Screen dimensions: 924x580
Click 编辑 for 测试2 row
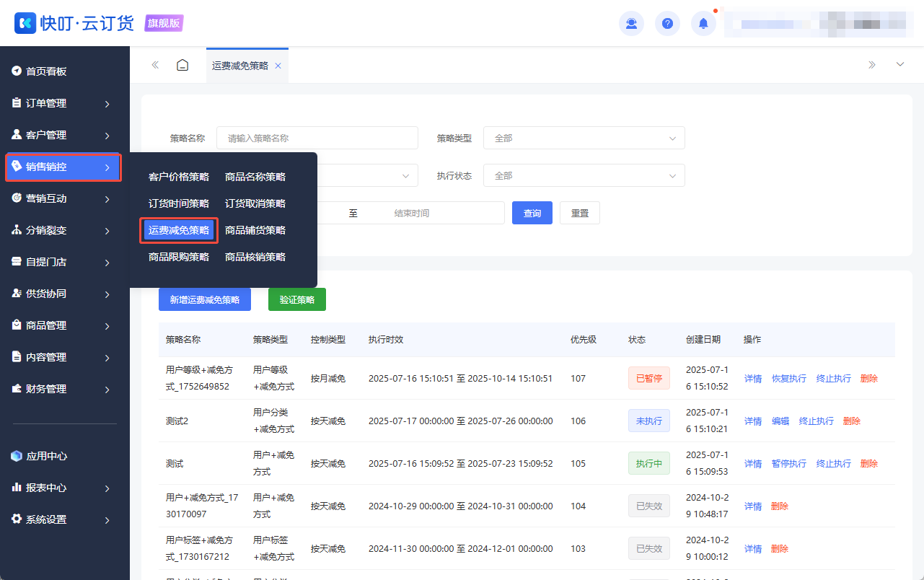coord(780,421)
